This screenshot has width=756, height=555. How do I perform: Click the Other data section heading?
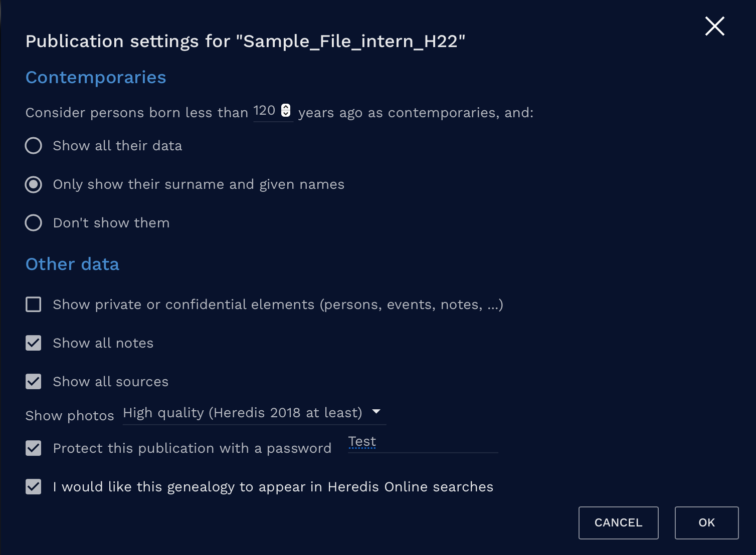point(72,263)
